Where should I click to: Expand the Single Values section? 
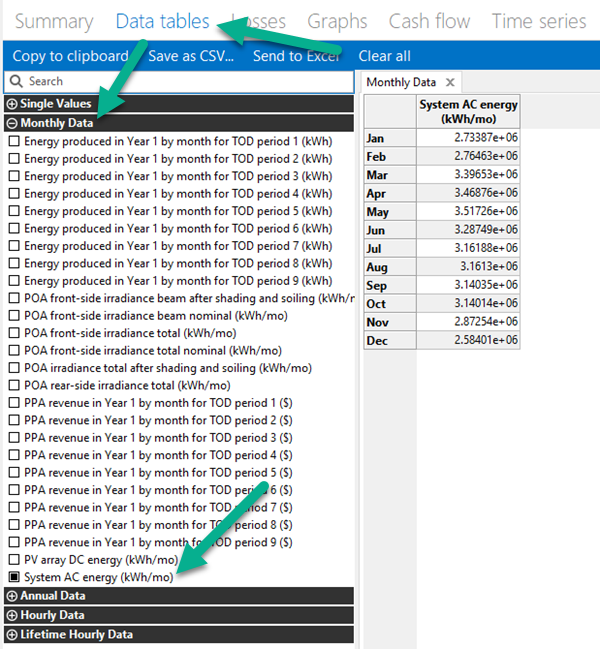[x=13, y=104]
